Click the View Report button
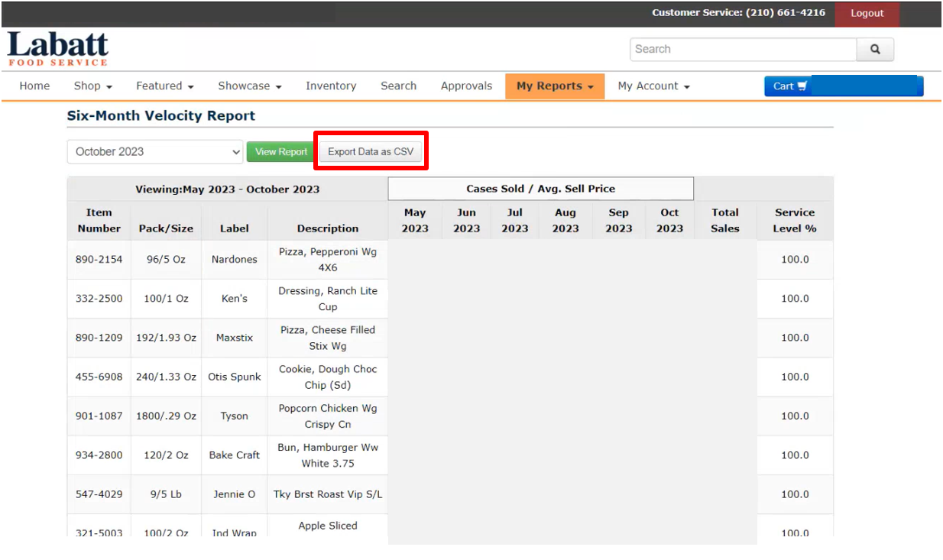The width and height of the screenshot is (943, 560). click(x=280, y=151)
